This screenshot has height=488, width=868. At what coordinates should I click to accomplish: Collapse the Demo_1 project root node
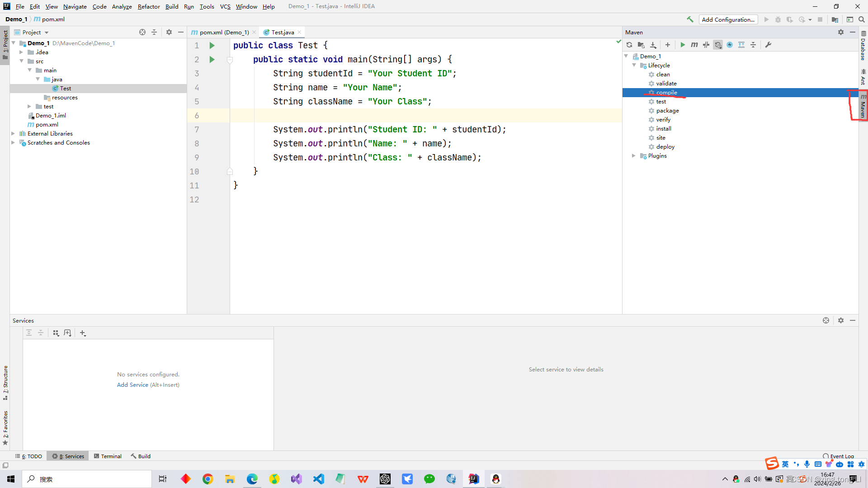14,43
